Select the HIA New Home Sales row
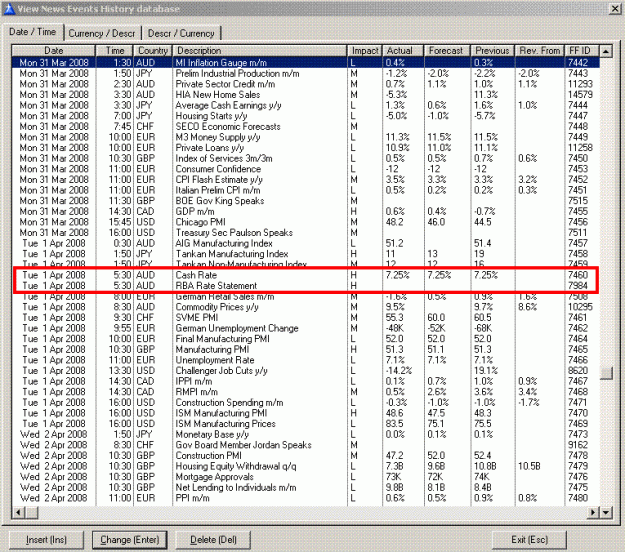Viewport: 625px width, 552px height. point(305,94)
